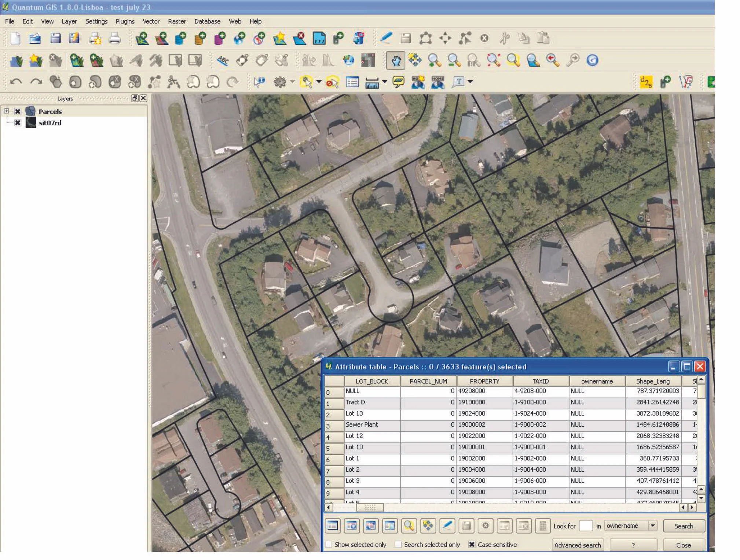
Task: Enable Show selected only checkbox
Action: pyautogui.click(x=329, y=545)
